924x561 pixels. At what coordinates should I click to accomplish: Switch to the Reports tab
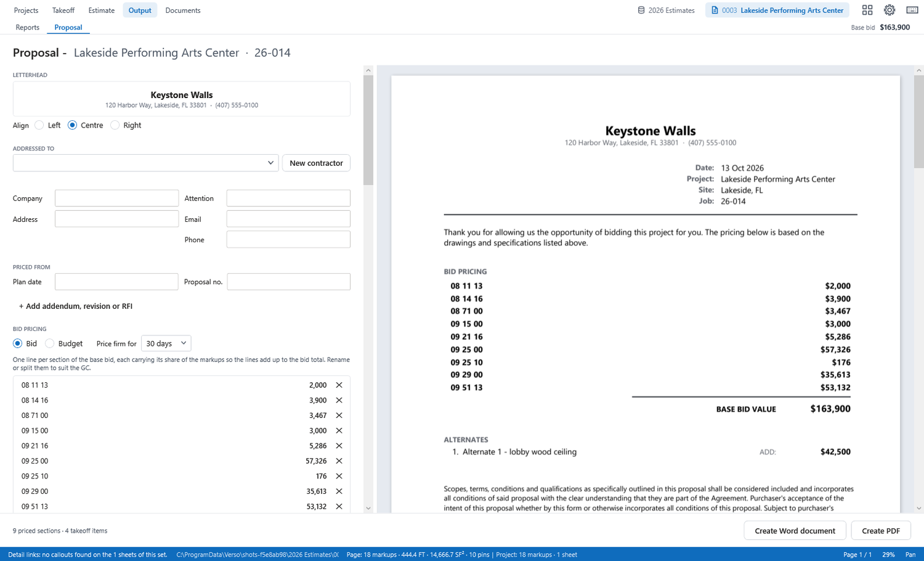coord(28,27)
